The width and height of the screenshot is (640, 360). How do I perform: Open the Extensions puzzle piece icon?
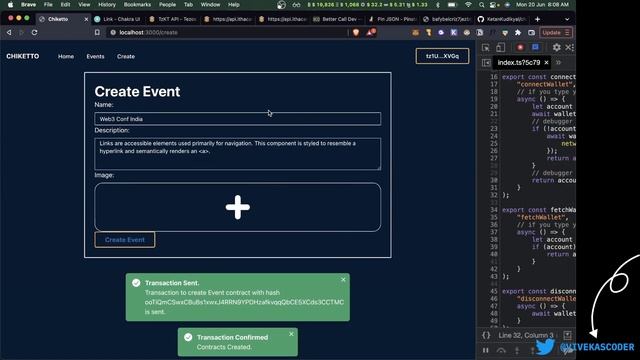tap(518, 32)
